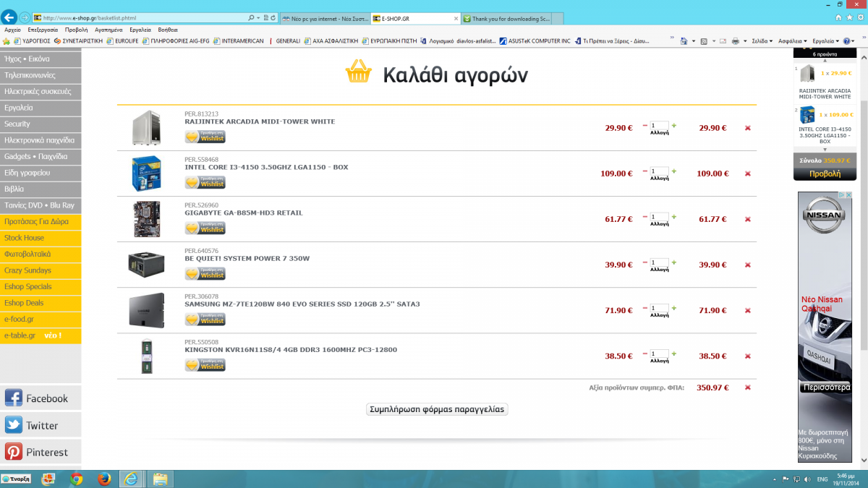Screen dimensions: 868x488
Task: Click Αλλαγή under GIGABYTE quantity
Action: [660, 224]
